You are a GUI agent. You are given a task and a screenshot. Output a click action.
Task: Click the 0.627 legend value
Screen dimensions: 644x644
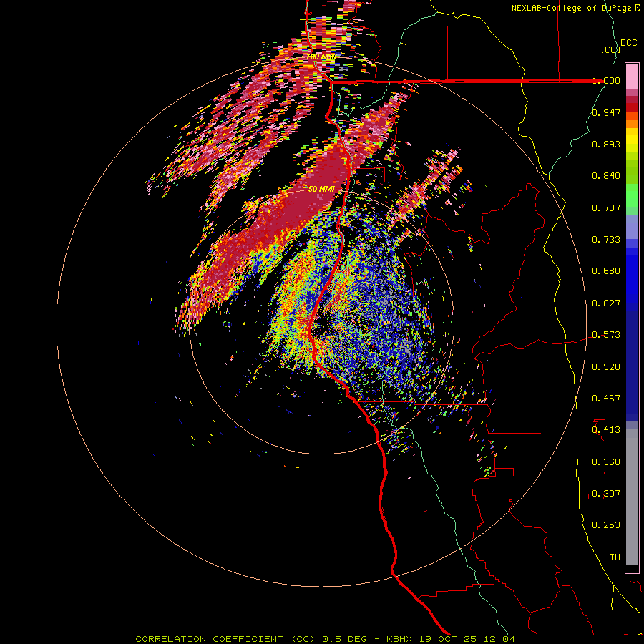coord(606,303)
